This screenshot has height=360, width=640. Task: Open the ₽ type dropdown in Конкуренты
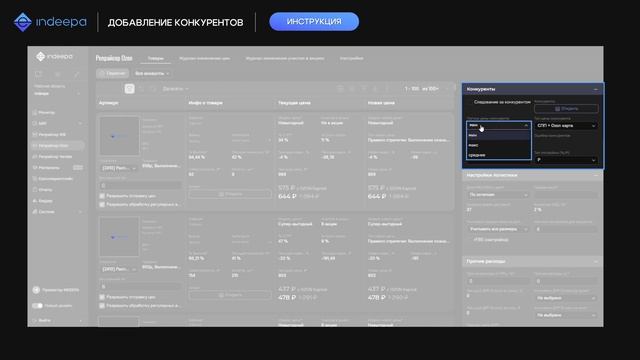click(566, 160)
